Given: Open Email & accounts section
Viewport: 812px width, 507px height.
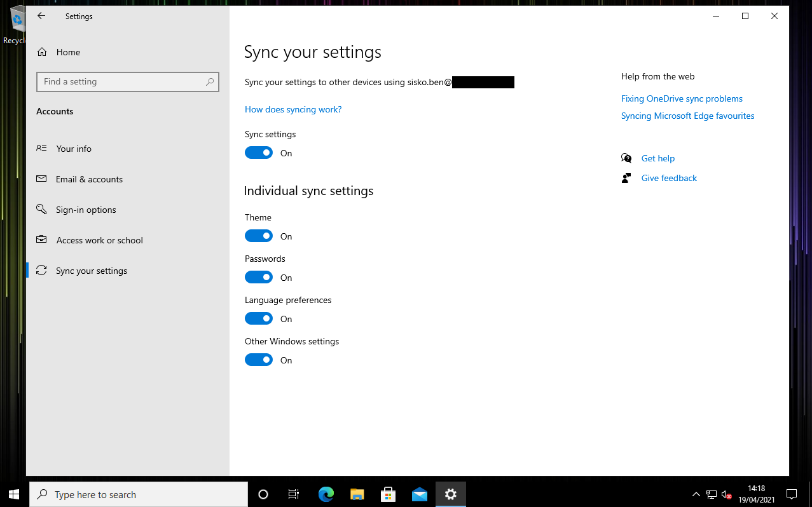Looking at the screenshot, I should pos(128,179).
